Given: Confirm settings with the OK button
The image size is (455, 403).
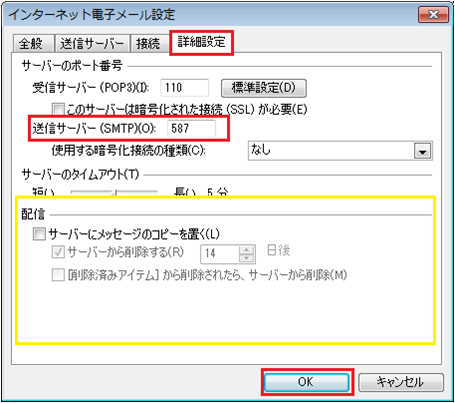Looking at the screenshot, I should coord(306,382).
